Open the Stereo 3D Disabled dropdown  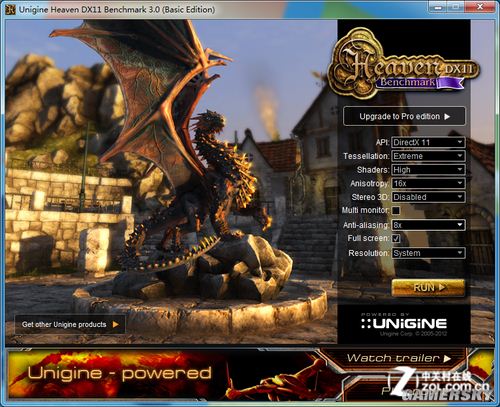428,197
